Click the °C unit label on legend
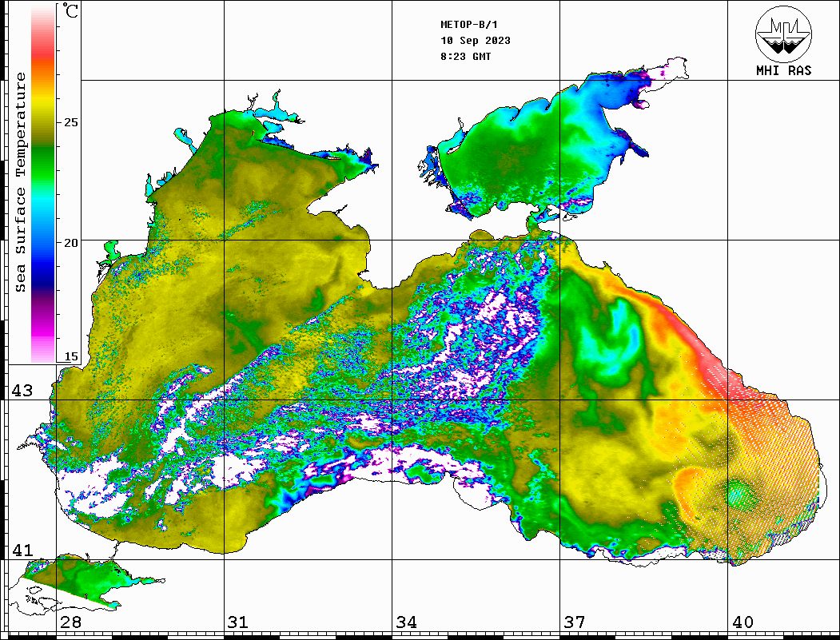840x640 pixels. (x=70, y=10)
